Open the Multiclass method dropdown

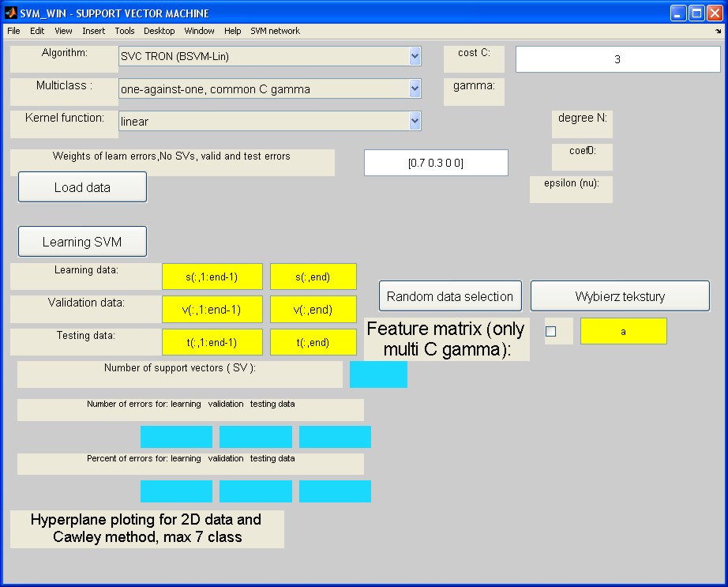[415, 89]
